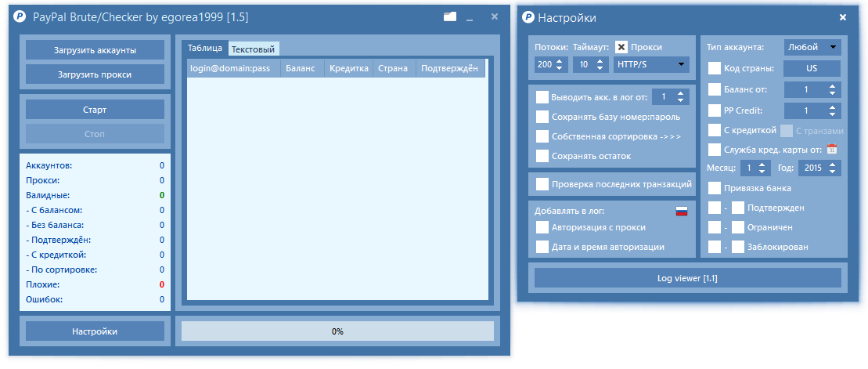Click the 'Загрузить аккаунты' button
The image size is (868, 369).
tap(95, 50)
